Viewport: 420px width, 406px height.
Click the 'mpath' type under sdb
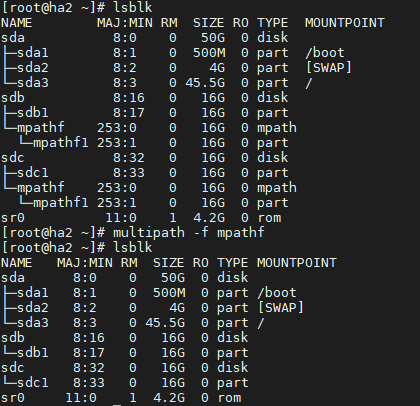277,128
